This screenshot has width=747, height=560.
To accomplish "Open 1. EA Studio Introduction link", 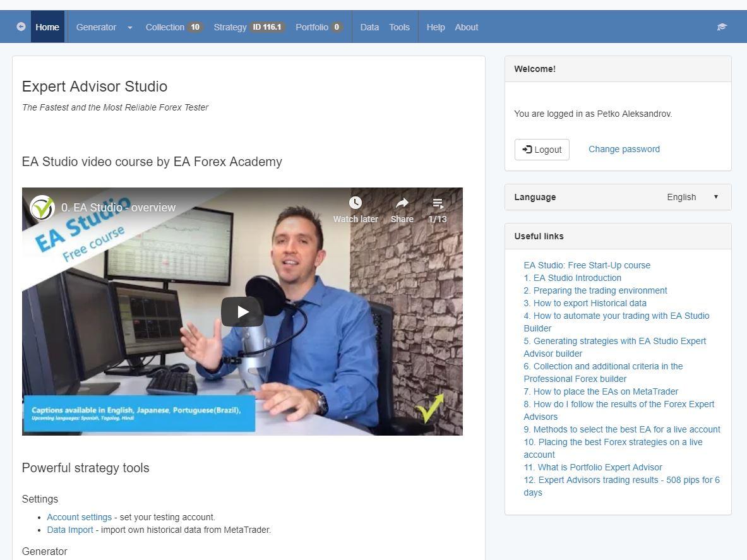I will pos(572,278).
